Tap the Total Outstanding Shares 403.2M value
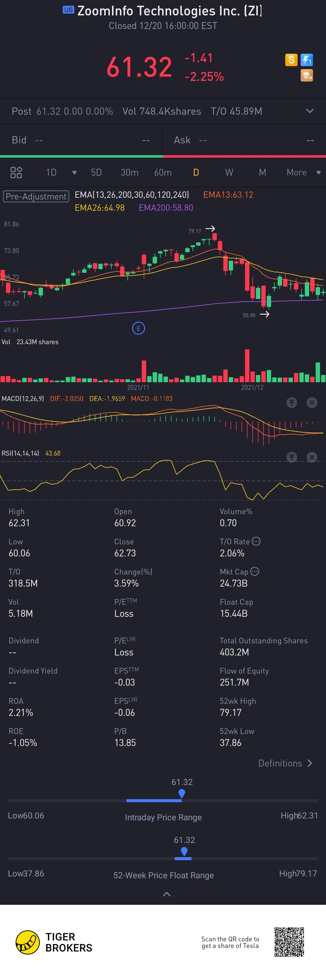The height and width of the screenshot is (980, 326). pyautogui.click(x=234, y=652)
